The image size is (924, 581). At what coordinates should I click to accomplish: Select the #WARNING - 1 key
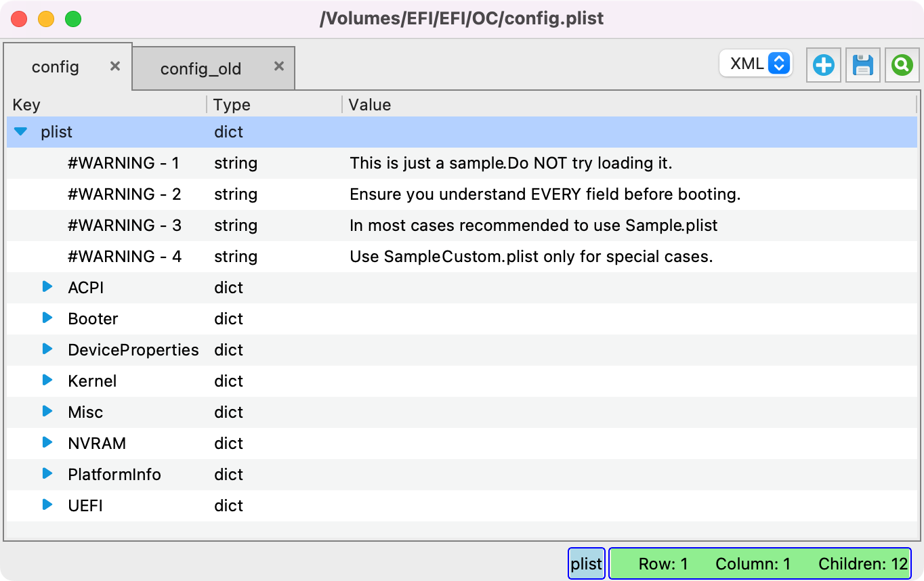click(x=124, y=163)
